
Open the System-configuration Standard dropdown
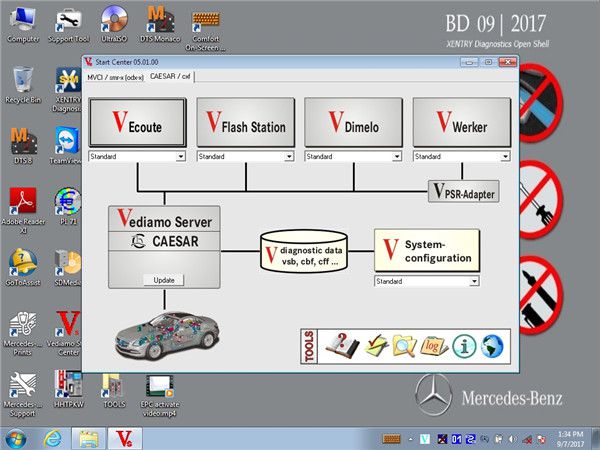click(474, 282)
